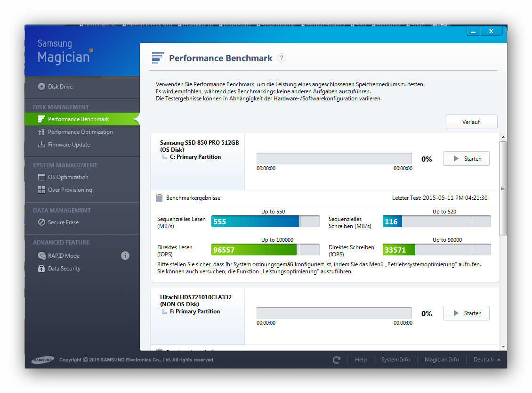The image size is (532, 393).
Task: Click the Over Provisioning grid icon
Action: [41, 190]
